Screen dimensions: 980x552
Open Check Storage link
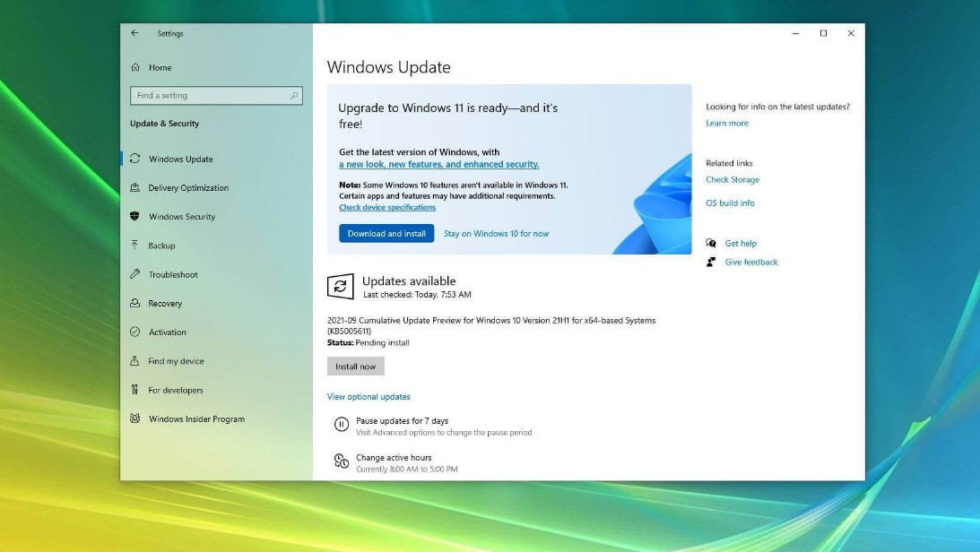pyautogui.click(x=733, y=179)
